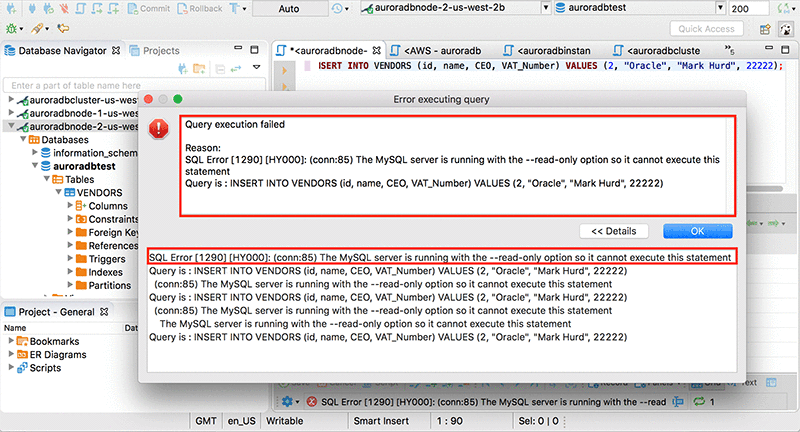Collapse the Tables folder
The height and width of the screenshot is (432, 800).
coord(46,179)
